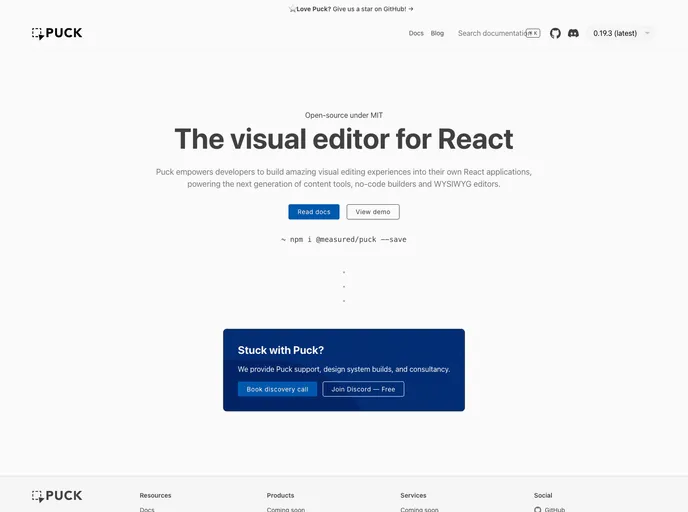The width and height of the screenshot is (688, 512).
Task: Click the View demo button
Action: (373, 212)
